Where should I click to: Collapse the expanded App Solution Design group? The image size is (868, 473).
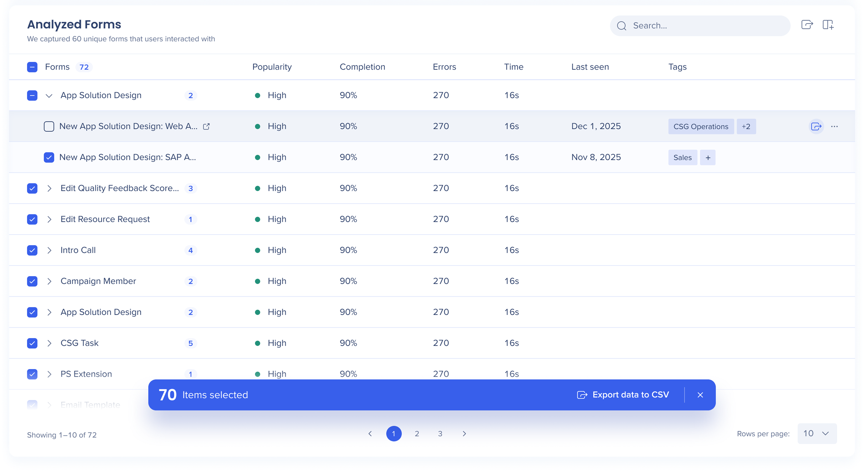49,96
